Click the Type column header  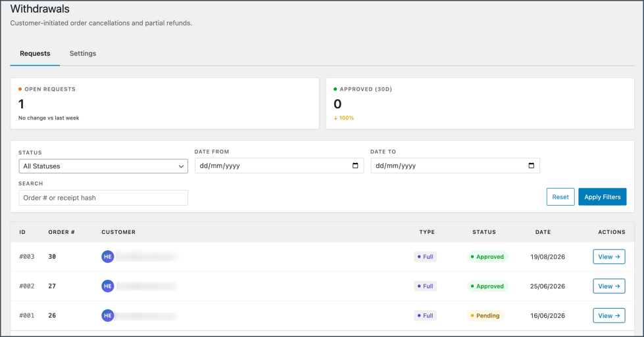click(x=427, y=232)
